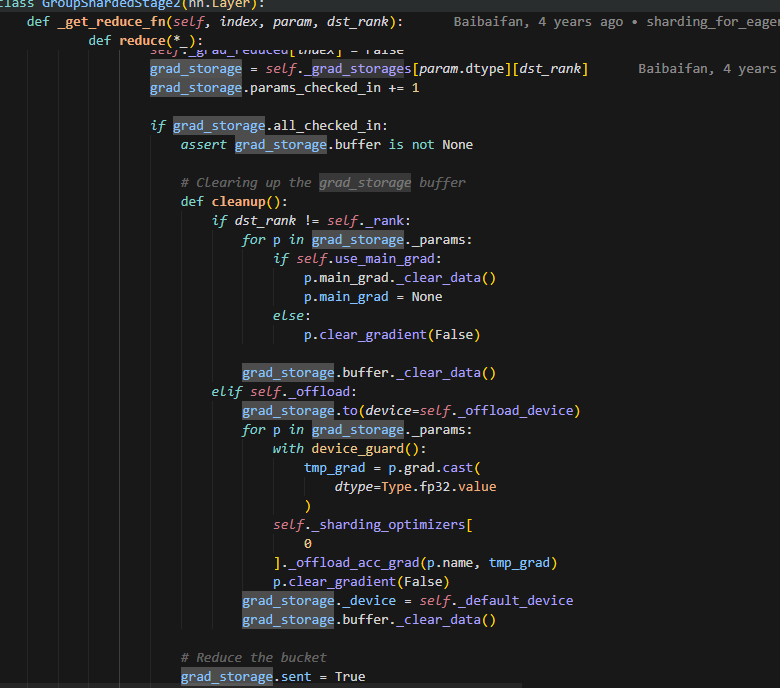Place cursor on the assert keyword
Screen dimensions: 780x688
click(203, 144)
